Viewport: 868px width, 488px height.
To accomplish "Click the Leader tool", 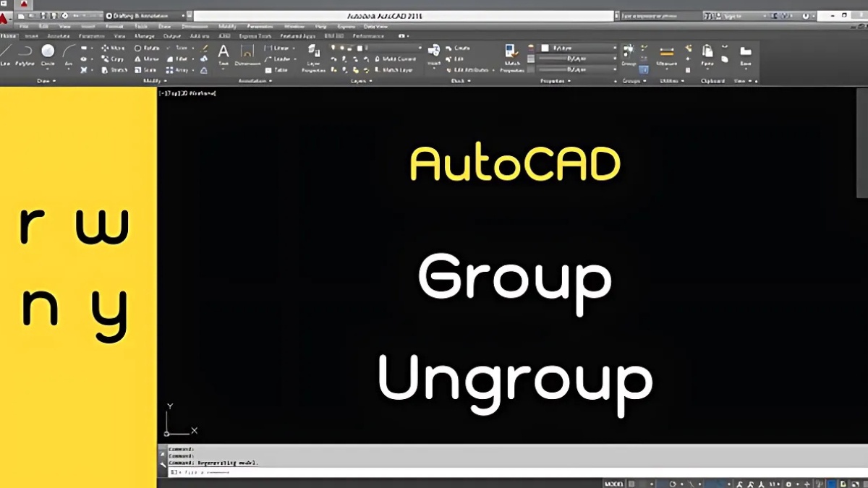I will point(277,59).
